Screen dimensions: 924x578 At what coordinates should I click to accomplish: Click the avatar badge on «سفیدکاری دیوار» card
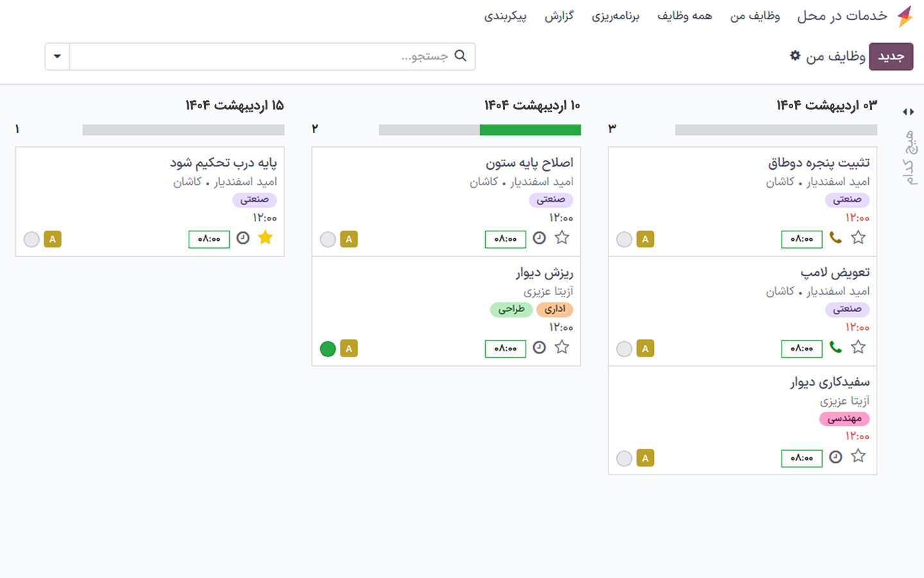(645, 458)
